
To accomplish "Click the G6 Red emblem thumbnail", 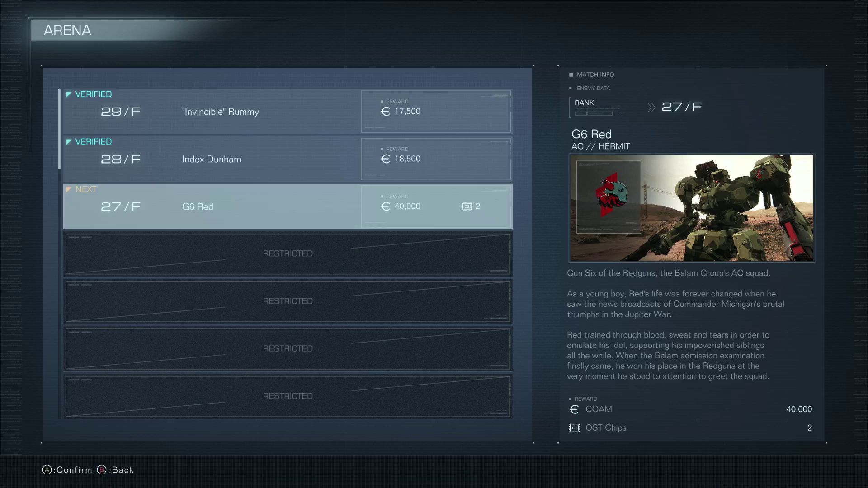I will [609, 197].
